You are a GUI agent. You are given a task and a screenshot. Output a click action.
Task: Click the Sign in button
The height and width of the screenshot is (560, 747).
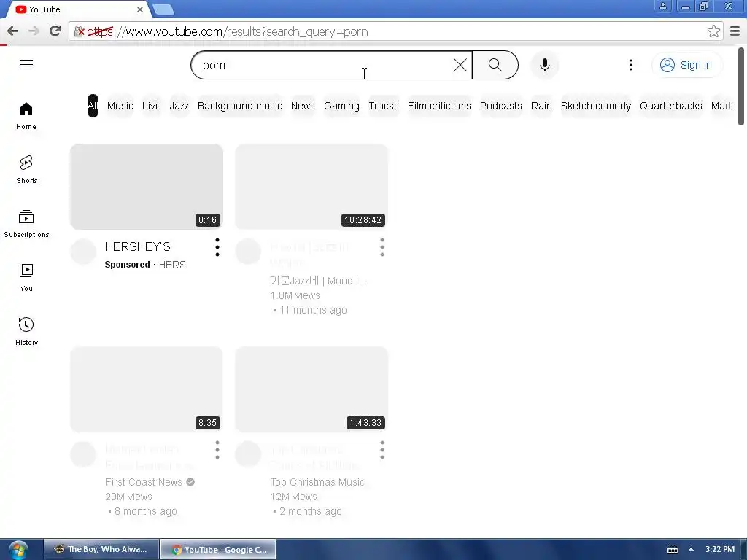click(x=686, y=65)
